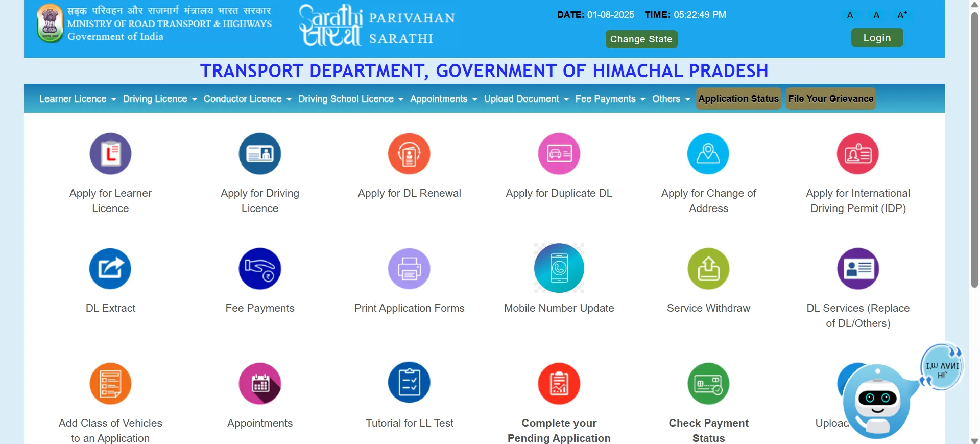
Task: Increase font size with A+ button
Action: 902,15
